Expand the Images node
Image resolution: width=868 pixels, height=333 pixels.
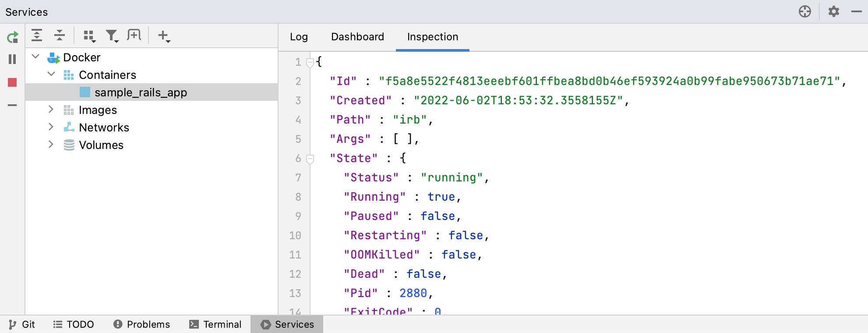pyautogui.click(x=51, y=110)
